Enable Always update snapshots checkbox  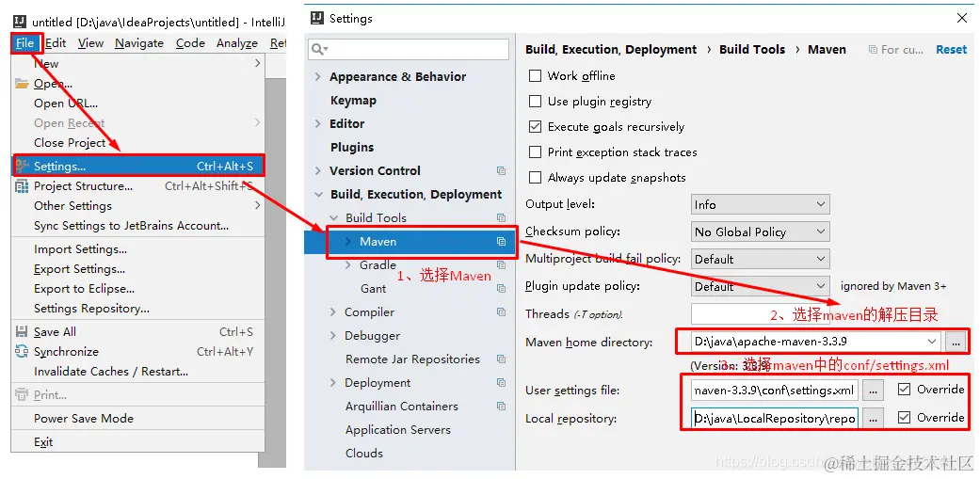535,178
